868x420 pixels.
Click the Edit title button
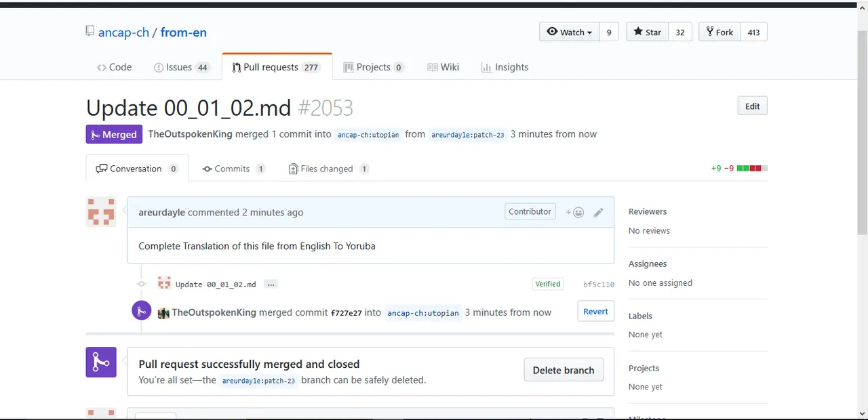tap(752, 106)
